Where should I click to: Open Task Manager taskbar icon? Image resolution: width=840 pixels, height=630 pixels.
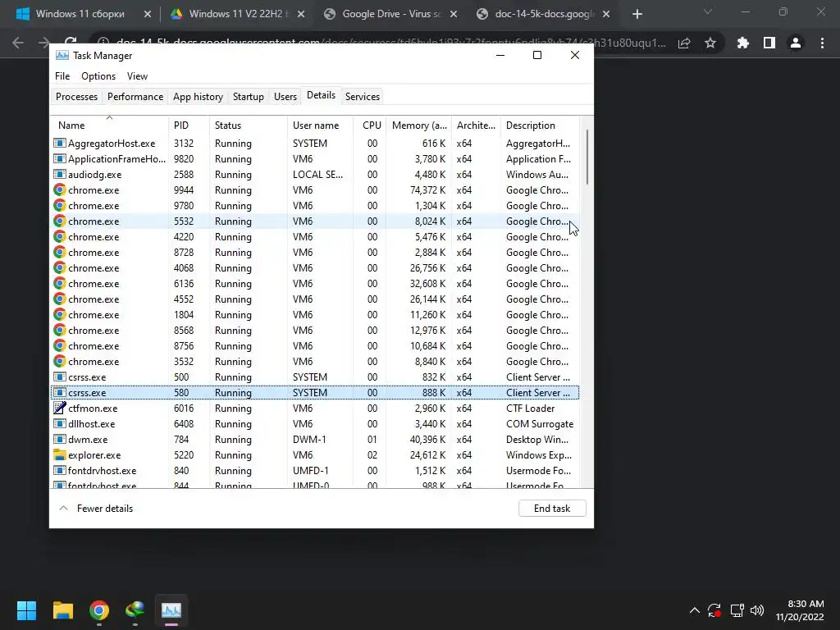pos(171,610)
